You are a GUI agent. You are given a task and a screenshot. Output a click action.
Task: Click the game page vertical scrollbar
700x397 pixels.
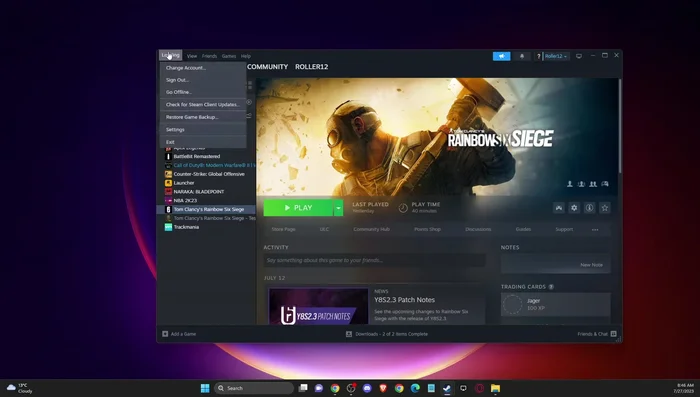click(x=620, y=126)
